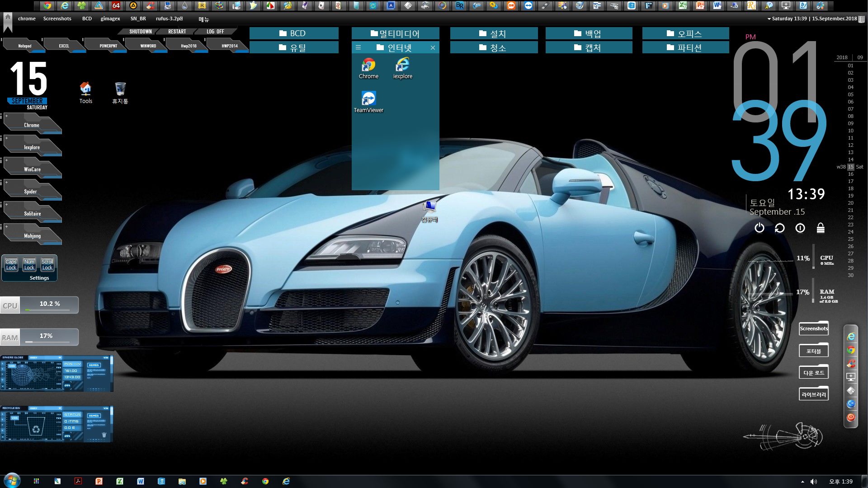Click the LOG OFF button
The height and width of the screenshot is (488, 868).
click(x=215, y=32)
